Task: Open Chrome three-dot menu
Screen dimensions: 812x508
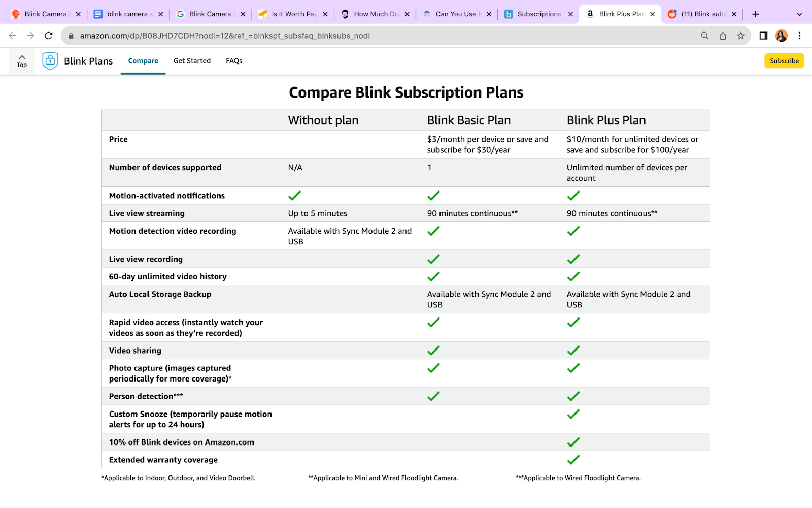Action: [x=800, y=36]
